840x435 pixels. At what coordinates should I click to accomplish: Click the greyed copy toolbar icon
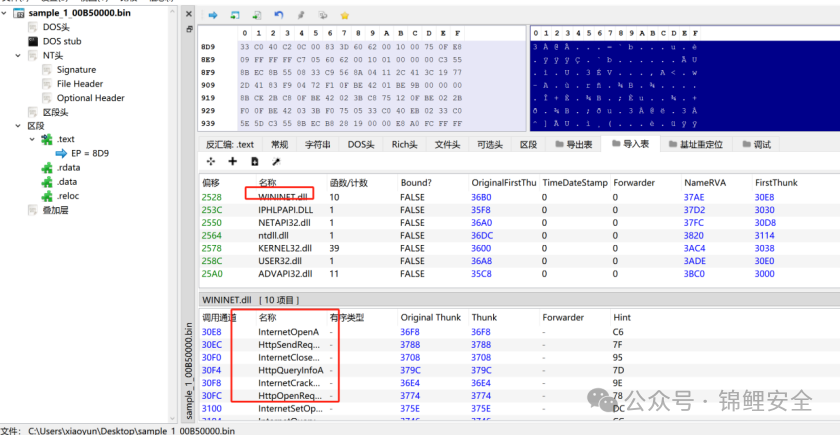click(322, 15)
